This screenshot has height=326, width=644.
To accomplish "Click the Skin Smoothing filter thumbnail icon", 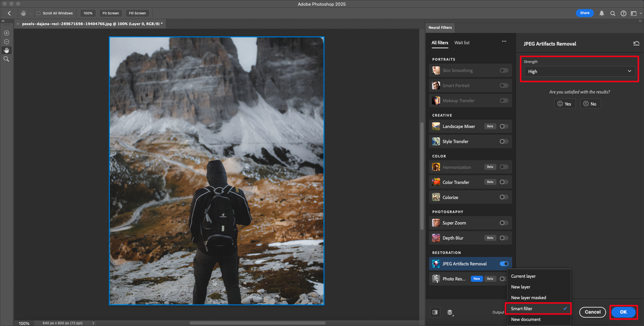I will tap(436, 70).
